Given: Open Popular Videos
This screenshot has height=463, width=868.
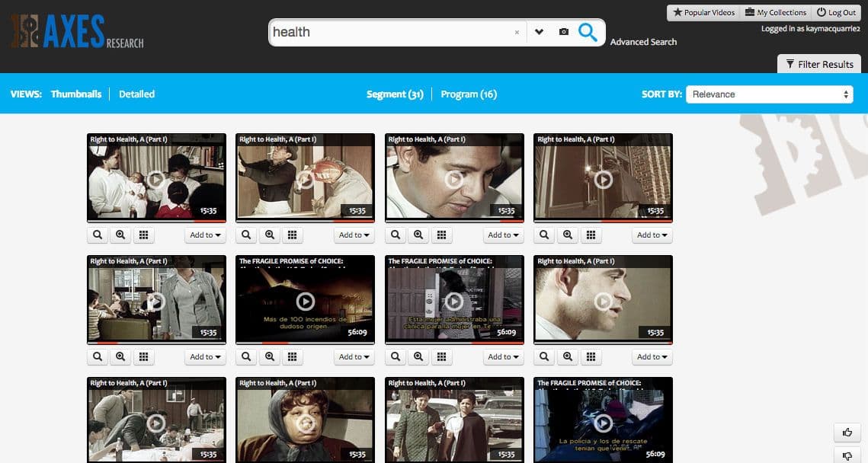Looking at the screenshot, I should pos(703,13).
